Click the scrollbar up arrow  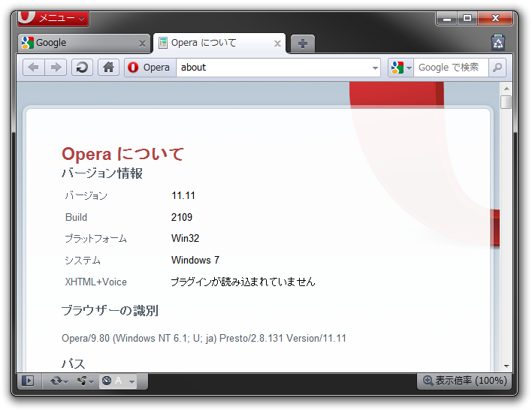coord(506,88)
